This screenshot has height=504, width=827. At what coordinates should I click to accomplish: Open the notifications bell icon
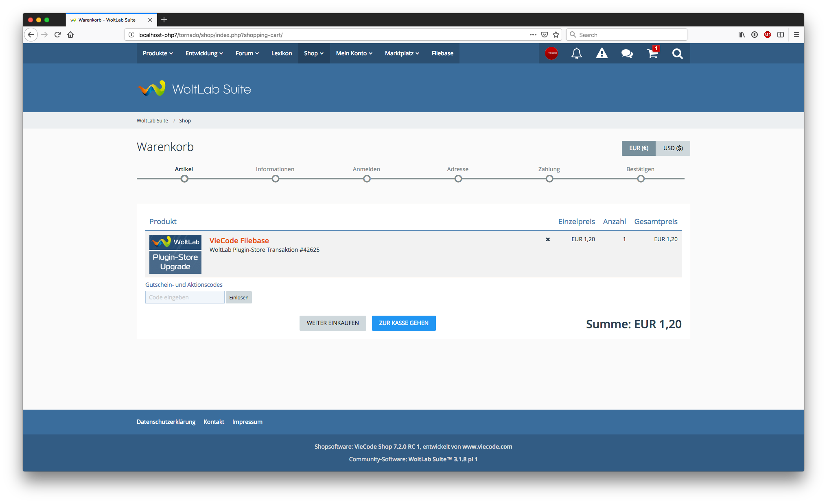(x=576, y=53)
